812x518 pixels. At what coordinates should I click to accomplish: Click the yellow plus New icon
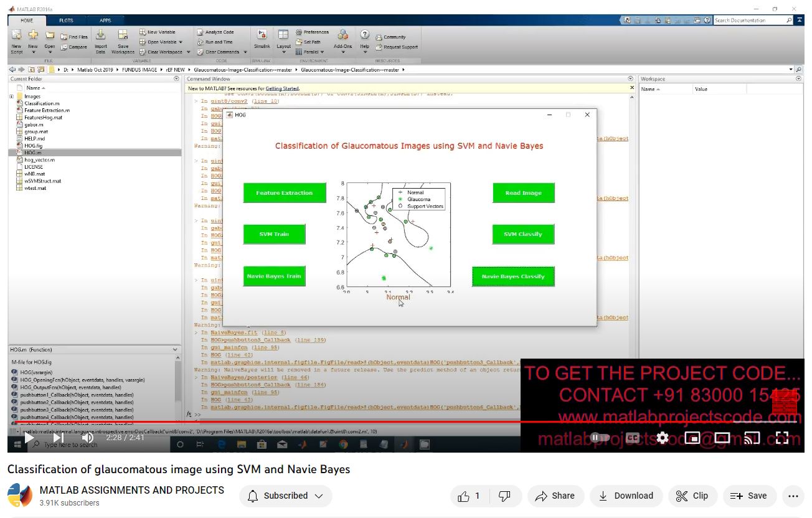(x=33, y=35)
